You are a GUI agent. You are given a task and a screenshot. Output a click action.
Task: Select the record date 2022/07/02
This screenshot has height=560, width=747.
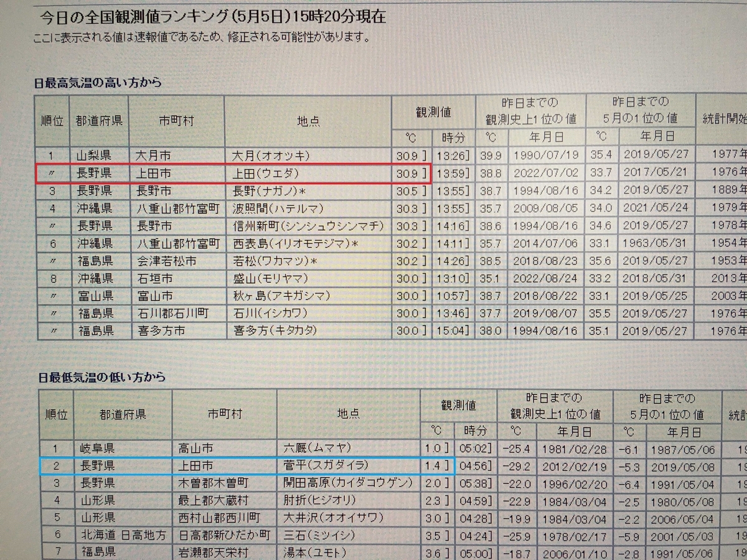tap(547, 172)
